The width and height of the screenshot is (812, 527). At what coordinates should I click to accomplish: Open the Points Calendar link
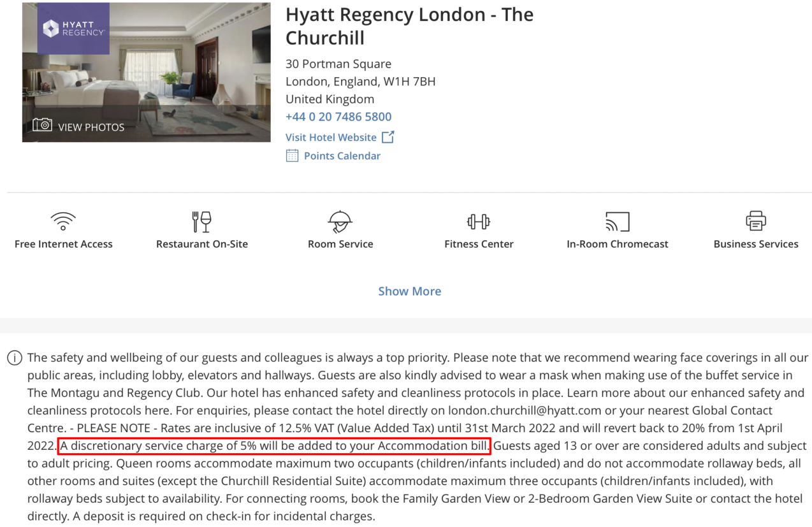(x=342, y=155)
